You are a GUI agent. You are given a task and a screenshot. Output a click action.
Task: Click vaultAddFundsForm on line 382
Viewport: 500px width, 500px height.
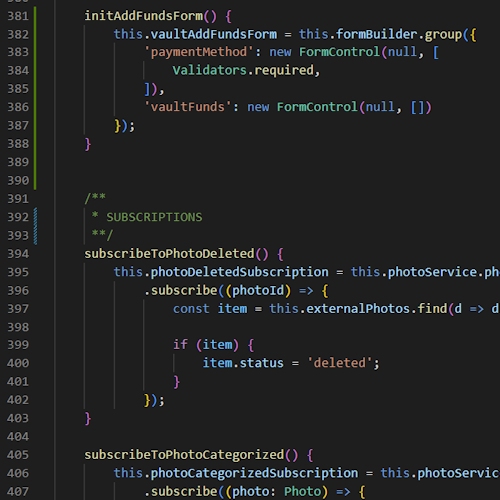(x=214, y=34)
